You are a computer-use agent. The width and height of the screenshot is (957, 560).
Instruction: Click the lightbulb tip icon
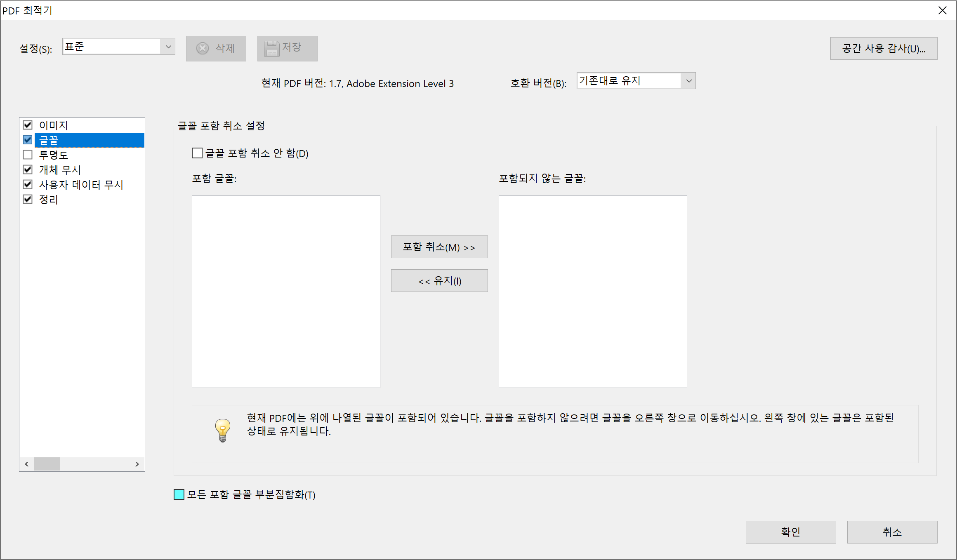pos(223,430)
